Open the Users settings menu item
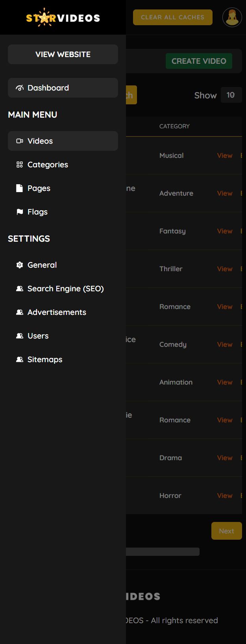 pos(38,336)
